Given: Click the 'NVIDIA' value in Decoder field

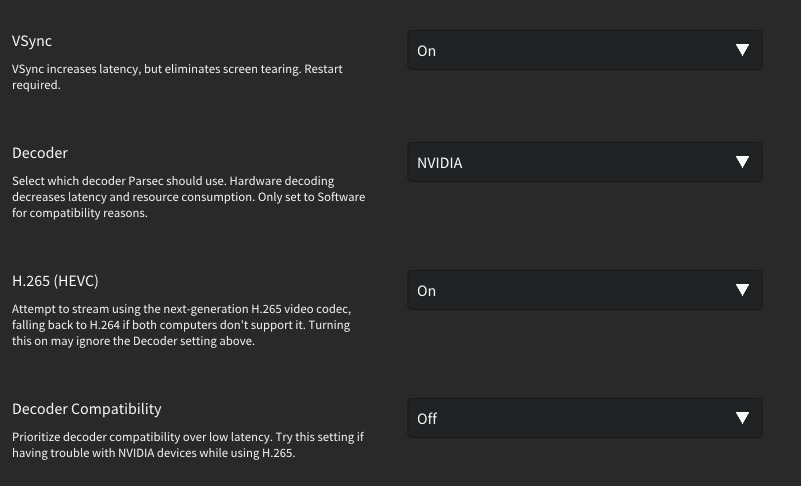Looking at the screenshot, I should point(440,163).
